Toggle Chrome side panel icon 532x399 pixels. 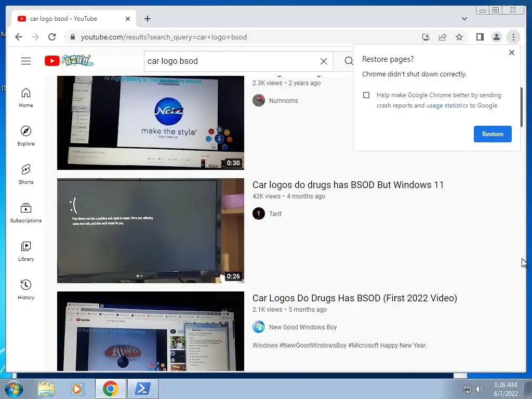(x=480, y=37)
